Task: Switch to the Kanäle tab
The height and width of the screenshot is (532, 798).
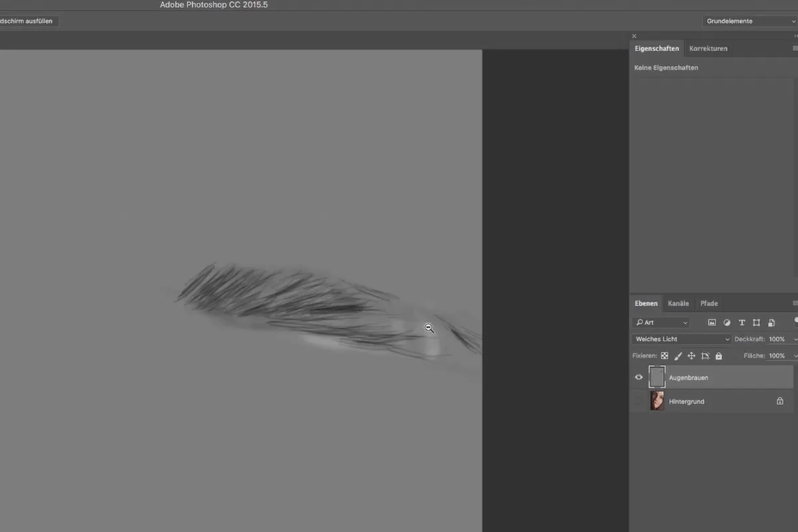Action: click(678, 303)
